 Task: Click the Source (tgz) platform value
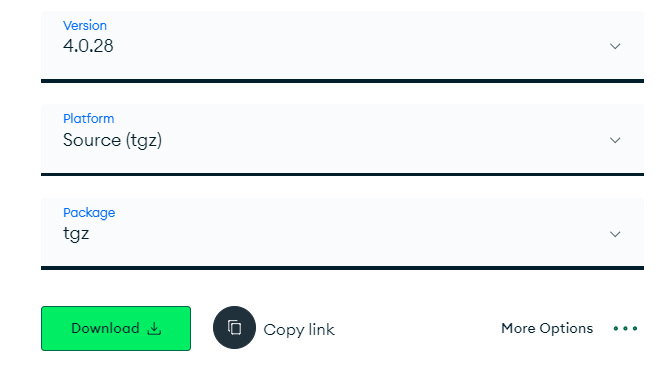[113, 140]
